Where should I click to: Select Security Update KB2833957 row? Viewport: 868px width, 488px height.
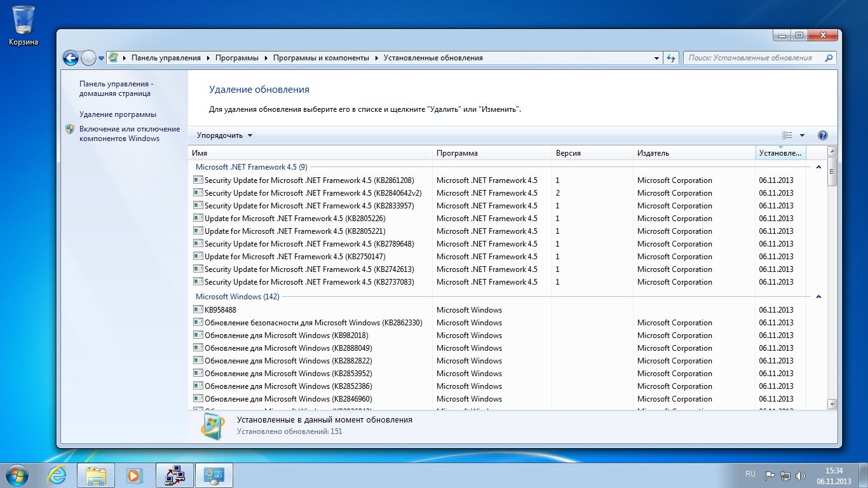coord(498,206)
